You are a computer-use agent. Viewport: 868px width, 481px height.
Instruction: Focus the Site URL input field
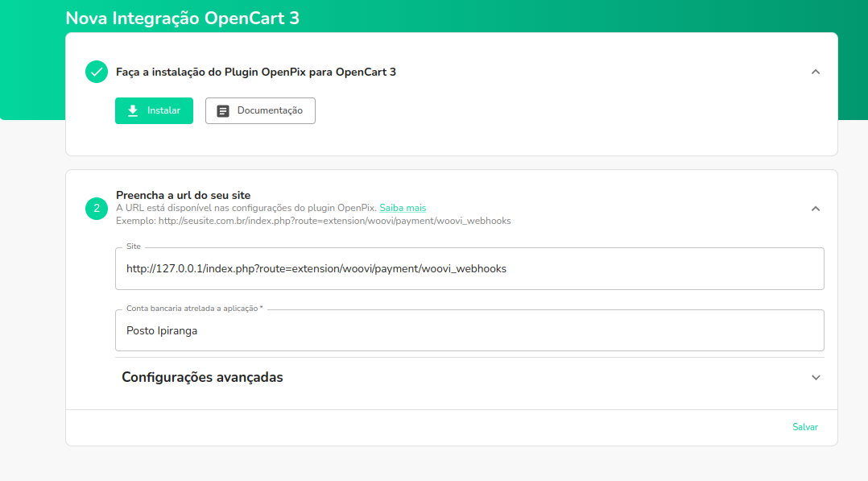[469, 268]
